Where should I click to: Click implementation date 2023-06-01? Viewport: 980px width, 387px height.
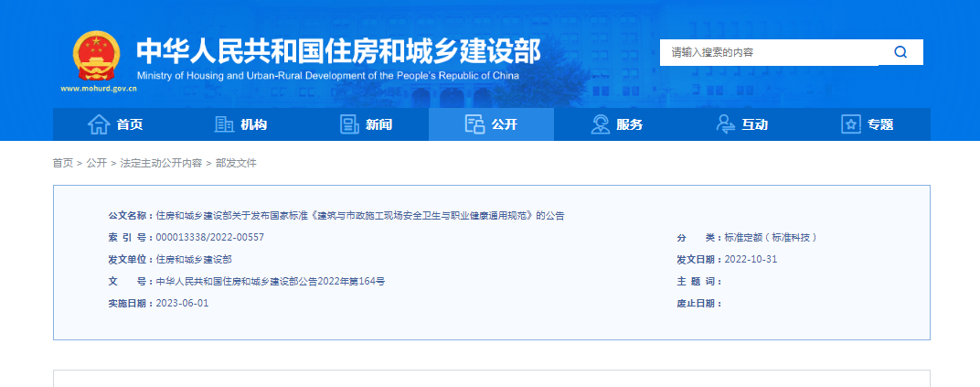pyautogui.click(x=182, y=303)
